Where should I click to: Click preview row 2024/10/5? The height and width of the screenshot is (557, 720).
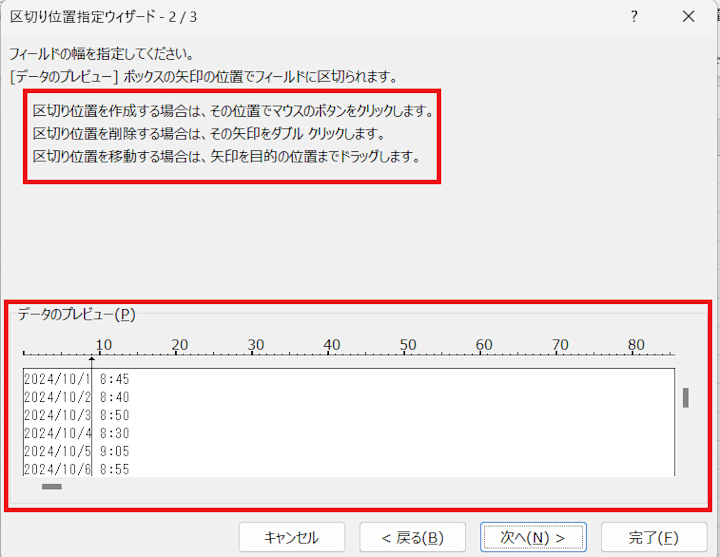coord(57,451)
